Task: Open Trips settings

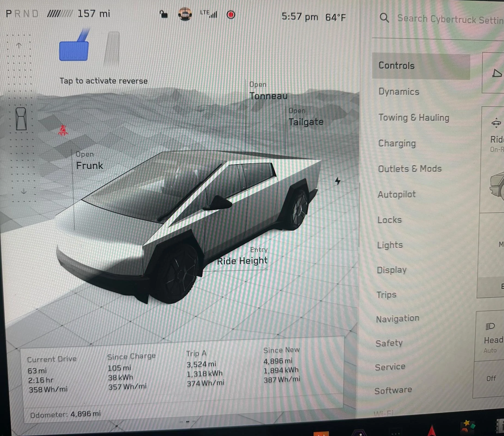Action: coord(386,295)
